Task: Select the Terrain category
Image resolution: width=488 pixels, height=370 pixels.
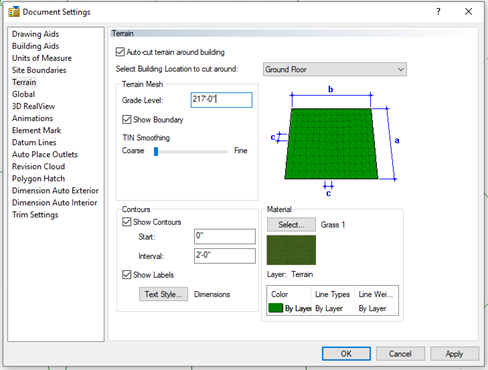Action: (24, 82)
